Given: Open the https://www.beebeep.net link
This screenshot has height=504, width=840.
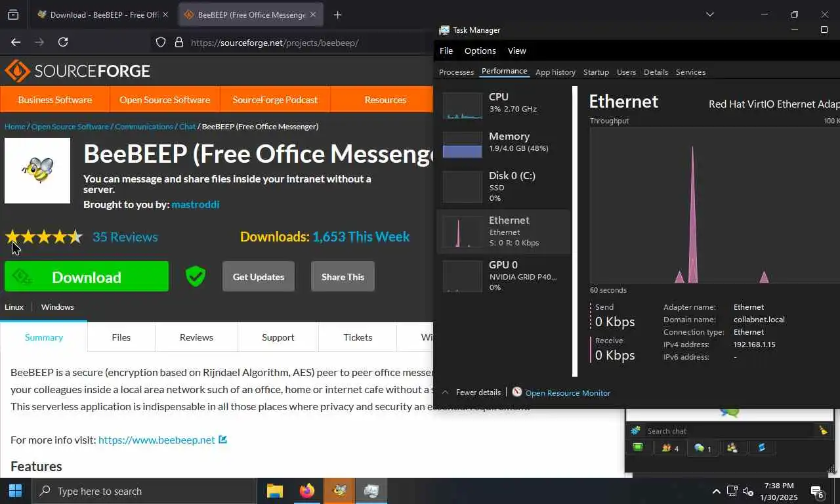Looking at the screenshot, I should 157,440.
